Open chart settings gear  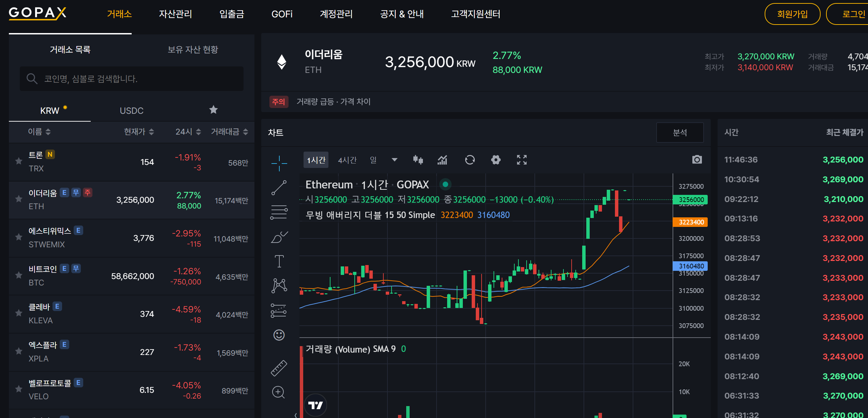click(x=496, y=159)
